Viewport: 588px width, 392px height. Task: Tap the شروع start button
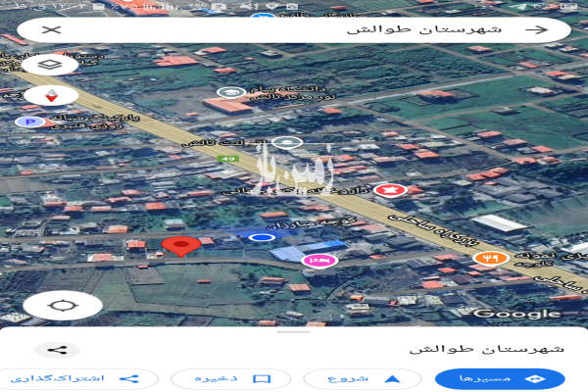363,379
